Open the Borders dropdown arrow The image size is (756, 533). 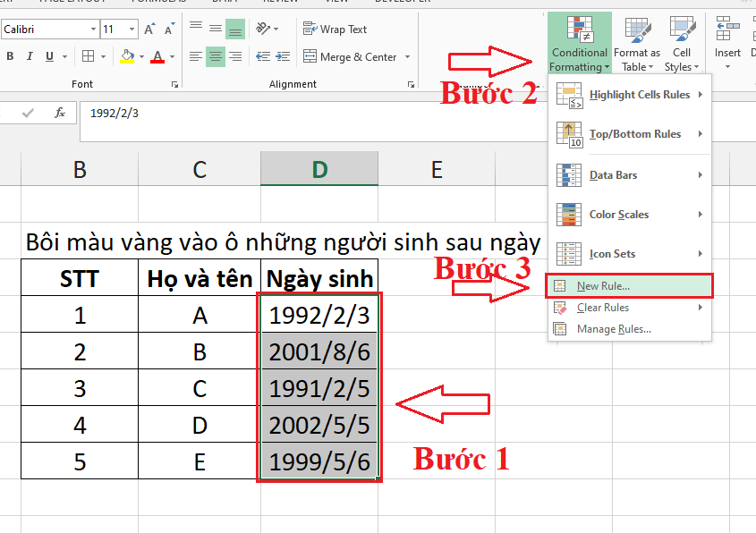pos(103,56)
